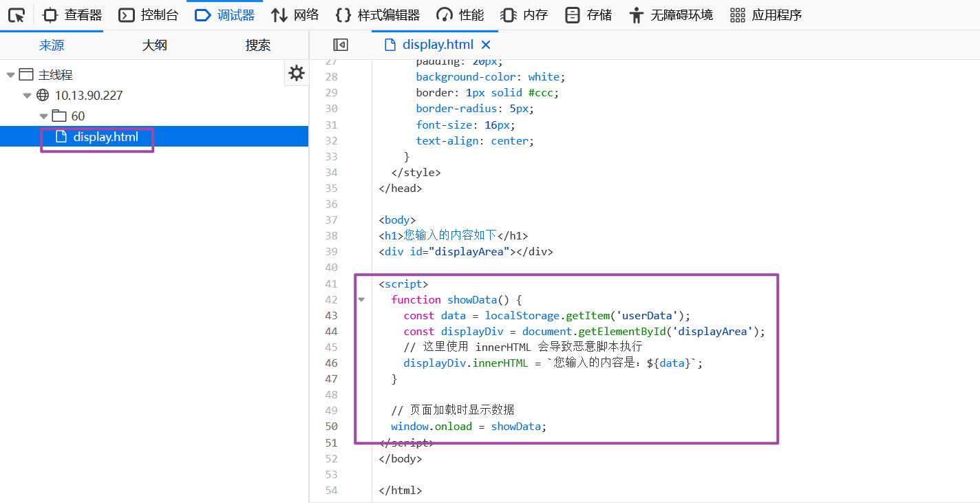Image resolution: width=980 pixels, height=503 pixels.
Task: Open the sources settings gear icon
Action: pyautogui.click(x=297, y=73)
